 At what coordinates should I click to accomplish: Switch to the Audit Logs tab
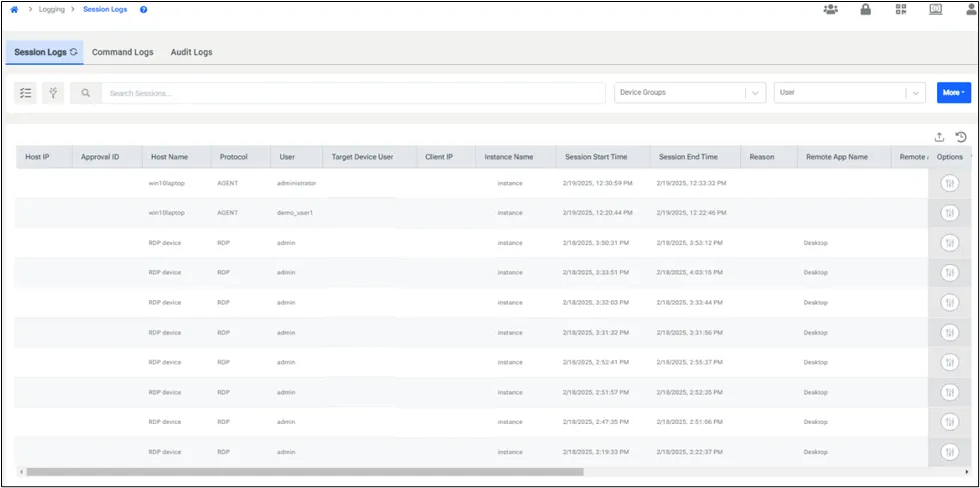pyautogui.click(x=191, y=52)
